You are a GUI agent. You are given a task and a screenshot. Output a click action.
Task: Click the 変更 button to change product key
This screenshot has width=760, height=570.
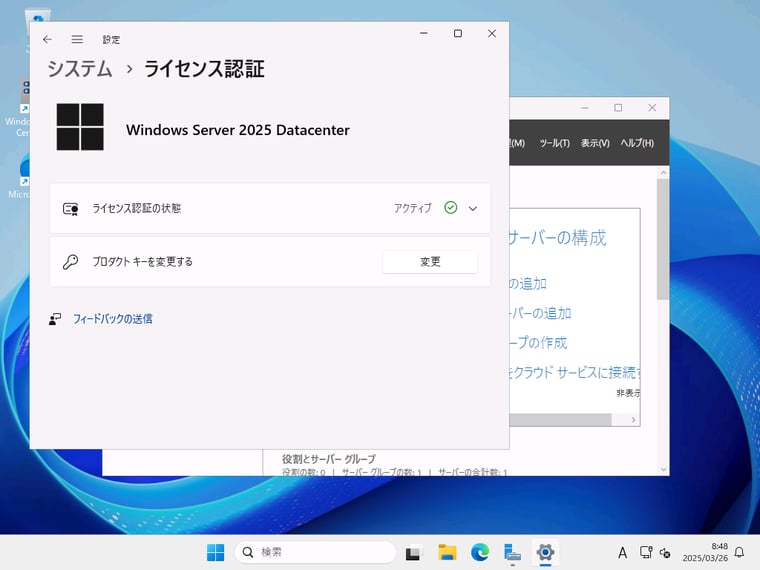(x=430, y=262)
